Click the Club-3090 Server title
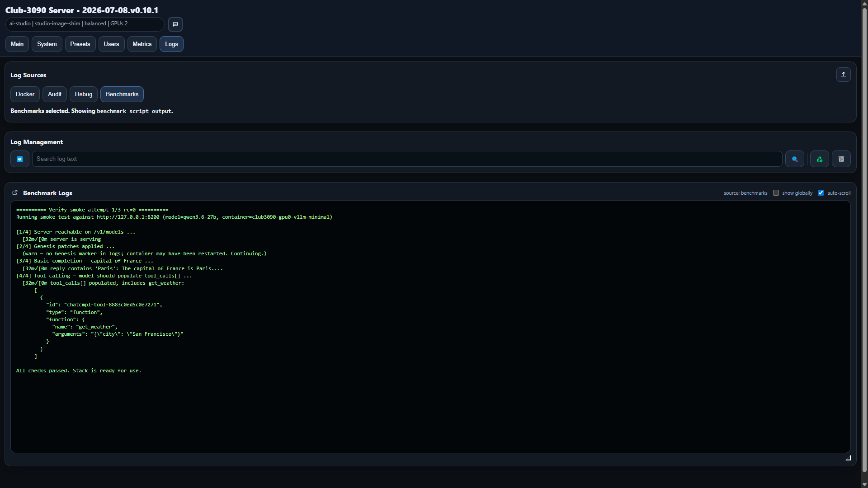This screenshot has height=488, width=868. point(82,10)
